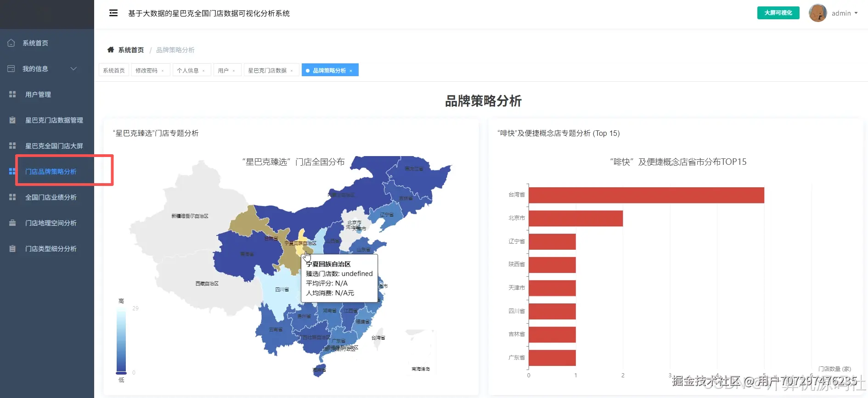
Task: Click the green 大屏可视化 button
Action: click(x=778, y=13)
